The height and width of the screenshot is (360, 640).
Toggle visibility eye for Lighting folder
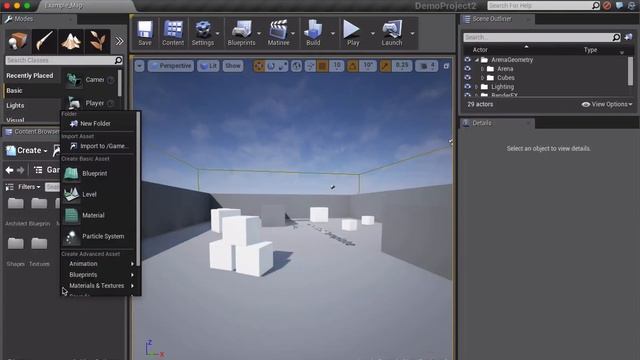[x=467, y=87]
